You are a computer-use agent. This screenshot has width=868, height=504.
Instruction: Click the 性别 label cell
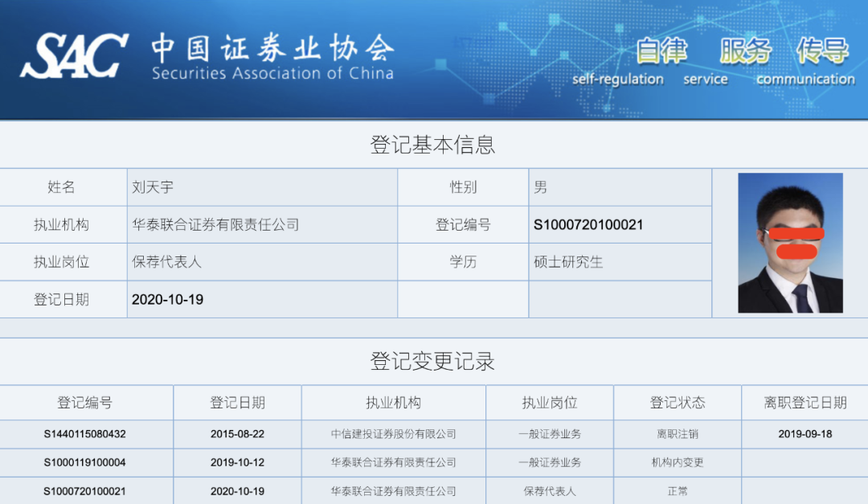(x=463, y=187)
